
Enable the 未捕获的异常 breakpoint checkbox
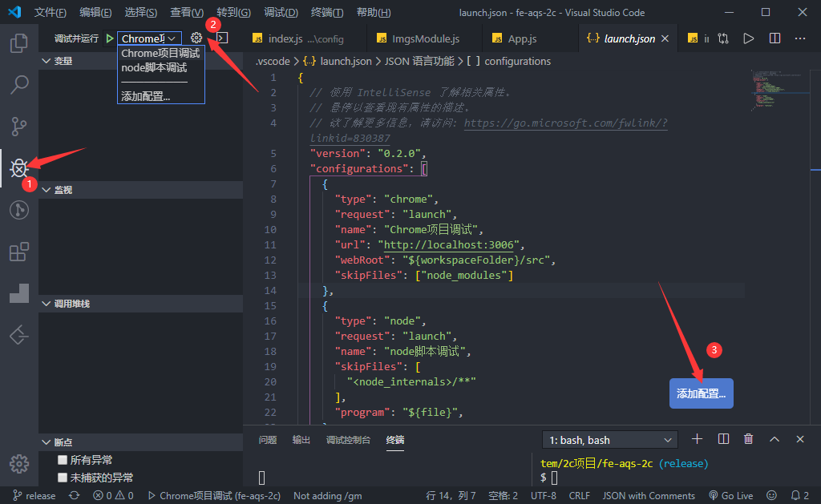coord(63,477)
